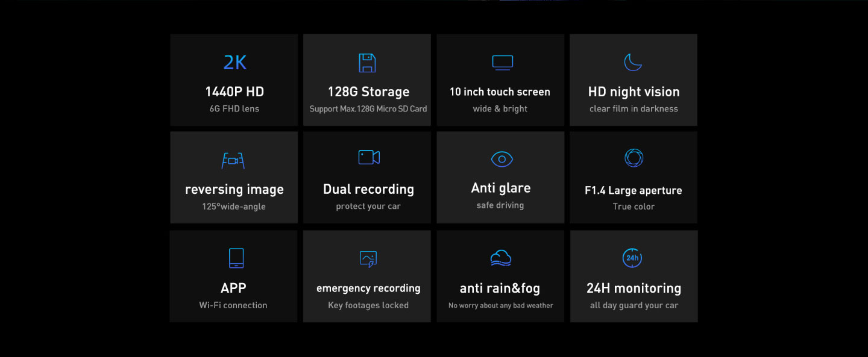Click the large aperture lens icon
This screenshot has width=868, height=357.
(634, 158)
